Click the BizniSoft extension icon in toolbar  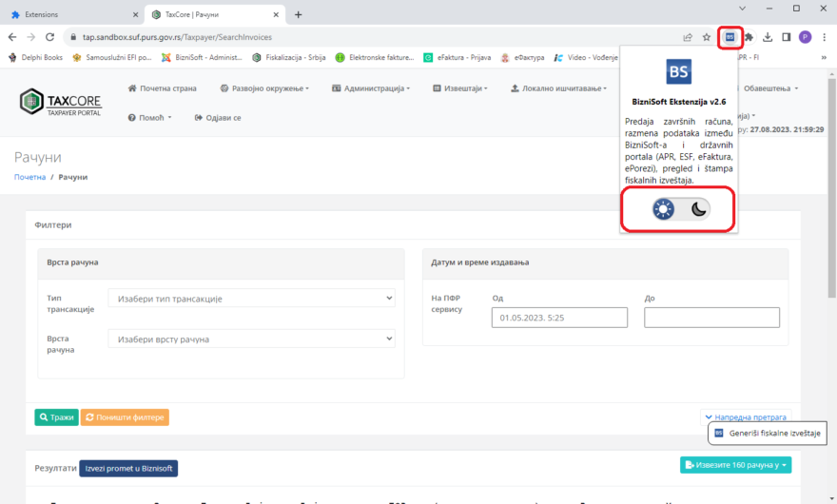coord(730,37)
